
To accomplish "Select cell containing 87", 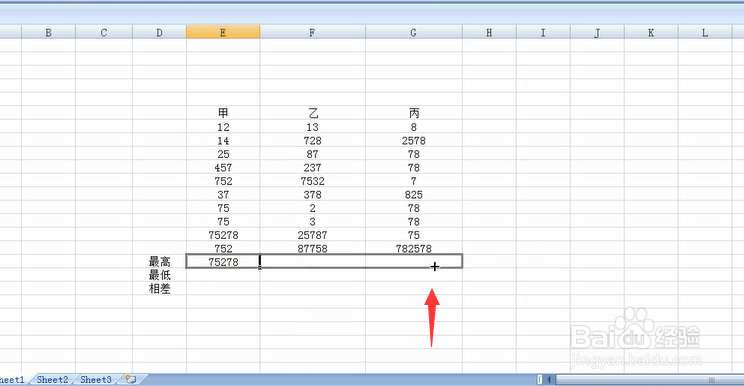I will tap(313, 154).
